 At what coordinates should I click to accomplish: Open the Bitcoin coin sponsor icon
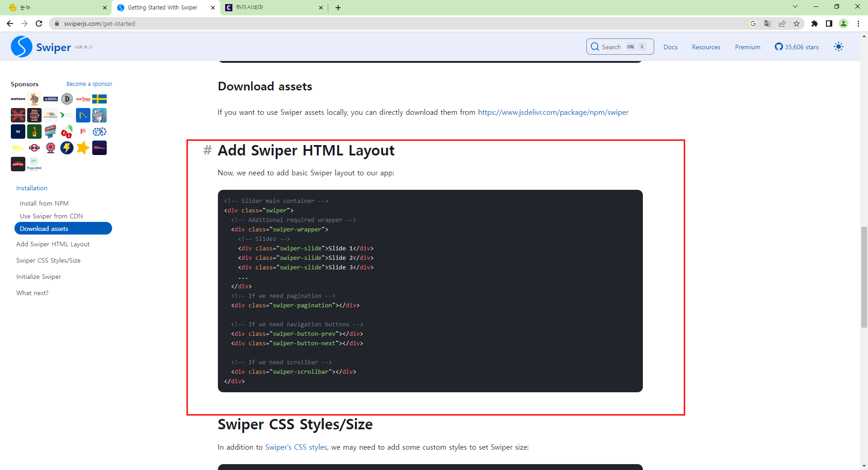tap(67, 99)
